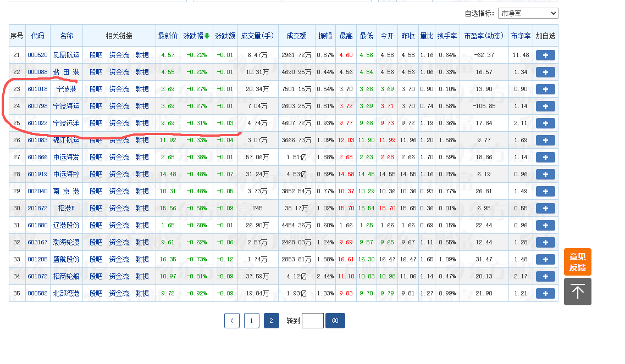Sort by 成交额 column header

[296, 36]
